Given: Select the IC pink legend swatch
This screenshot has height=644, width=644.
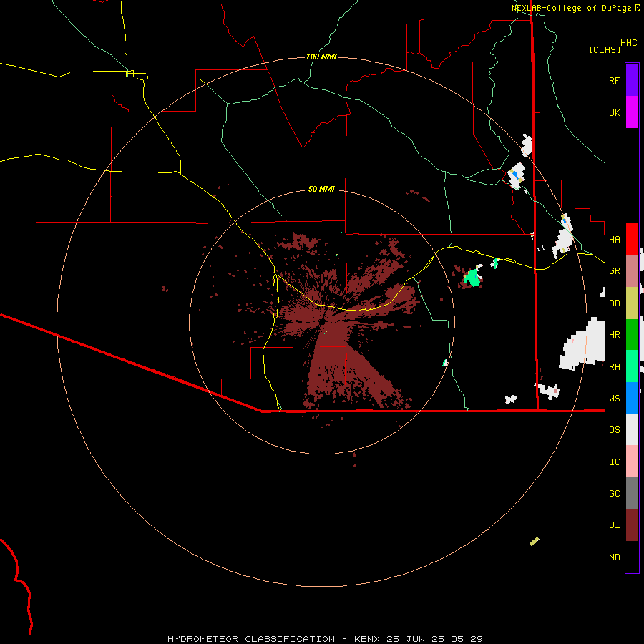Looking at the screenshot, I should click(632, 462).
